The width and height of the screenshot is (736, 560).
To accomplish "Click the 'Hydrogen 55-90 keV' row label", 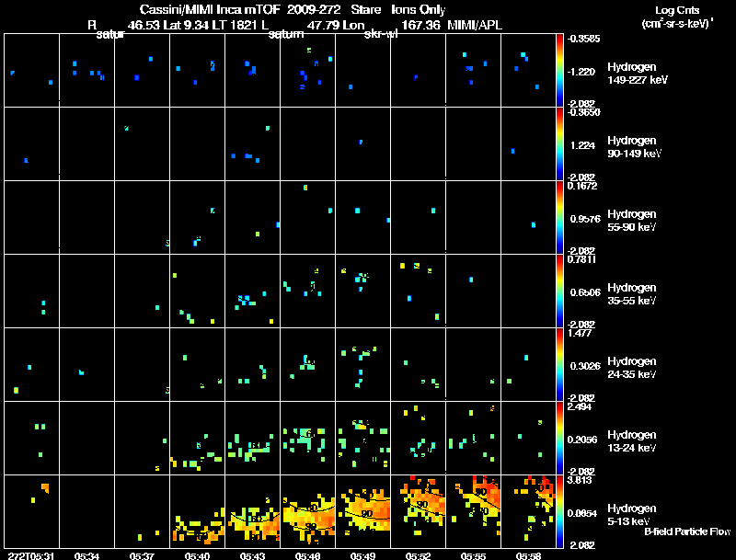I will 632,221.
